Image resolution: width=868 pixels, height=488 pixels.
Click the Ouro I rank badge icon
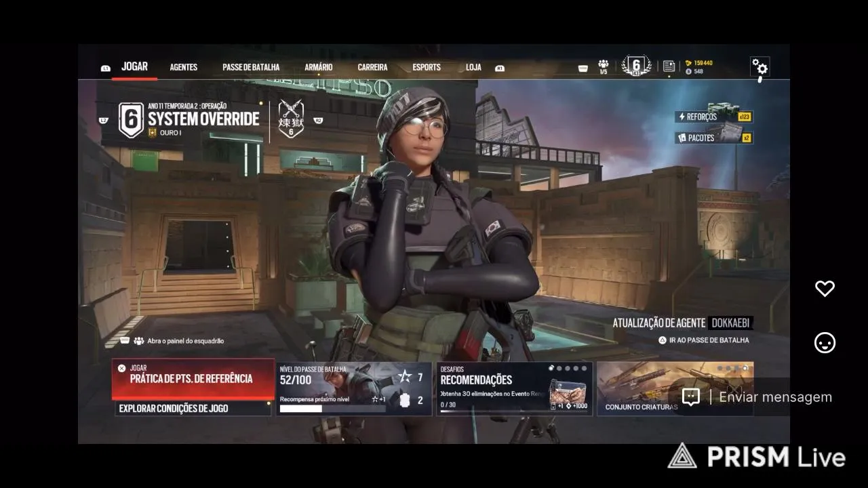point(152,133)
